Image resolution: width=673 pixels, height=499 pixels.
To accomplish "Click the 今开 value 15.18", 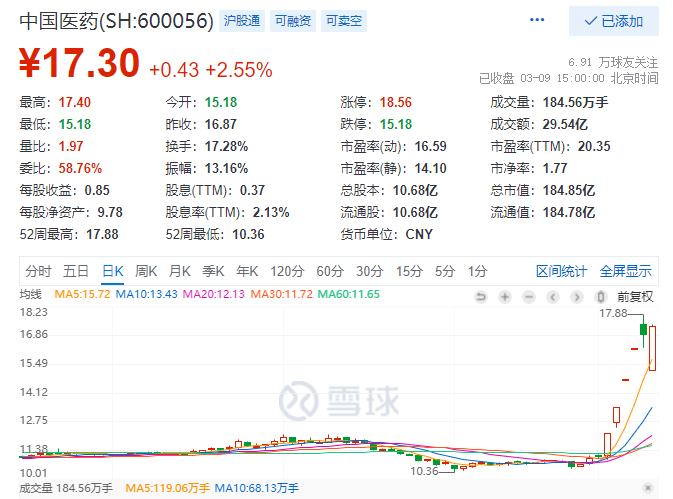I will pos(221,103).
